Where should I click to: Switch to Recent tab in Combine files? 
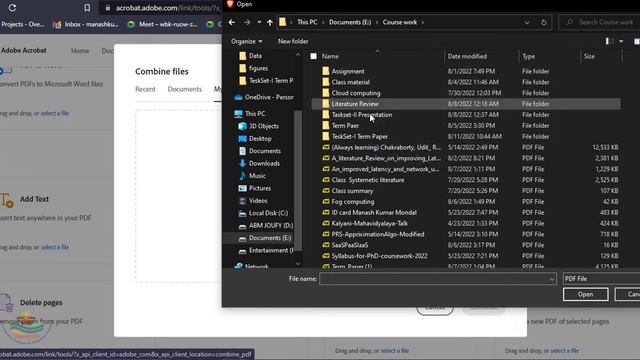click(x=145, y=89)
